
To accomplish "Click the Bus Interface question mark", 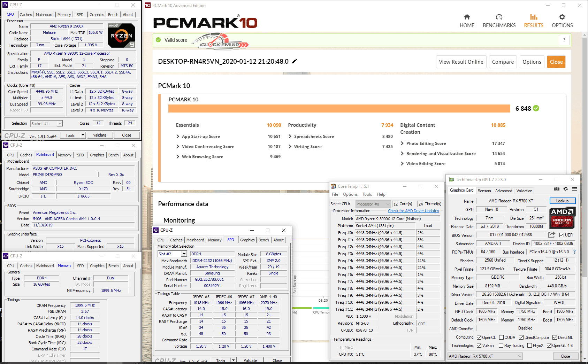I will click(574, 252).
